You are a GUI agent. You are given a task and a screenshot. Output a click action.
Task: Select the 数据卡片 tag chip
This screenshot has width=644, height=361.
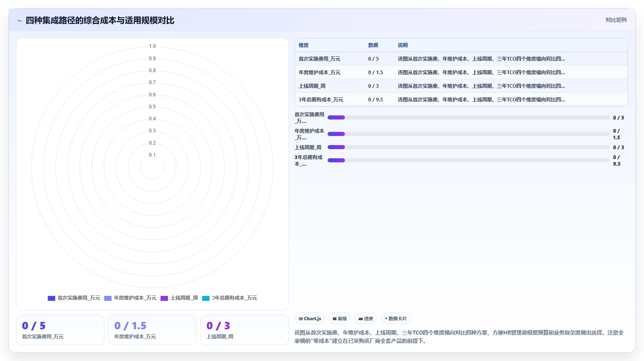click(x=396, y=319)
